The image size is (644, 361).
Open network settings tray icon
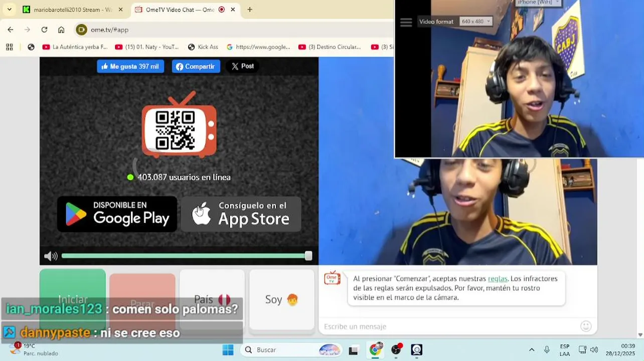point(582,349)
